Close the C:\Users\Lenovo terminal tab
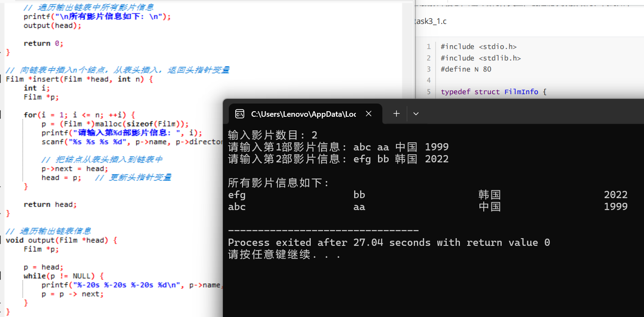This screenshot has width=644, height=317. [x=369, y=114]
